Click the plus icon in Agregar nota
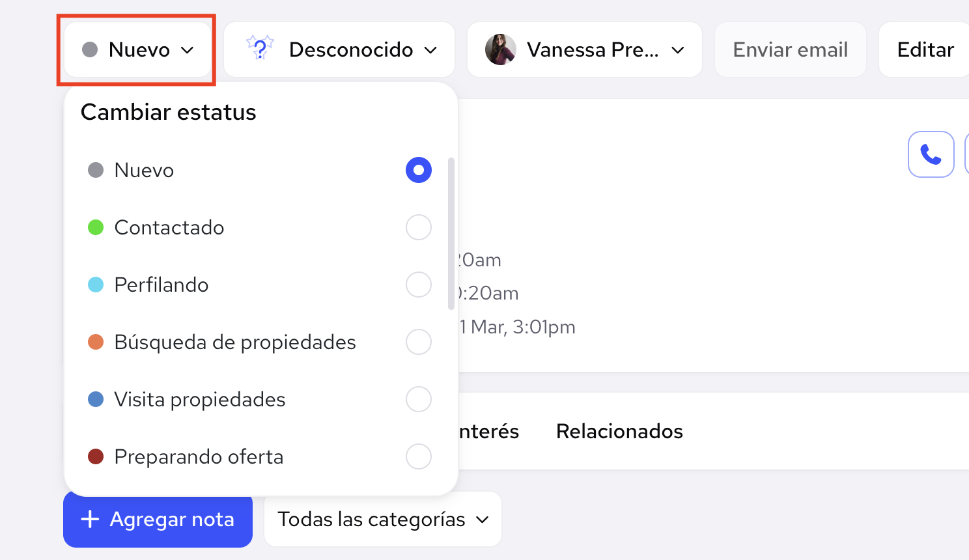This screenshot has height=560, width=969. click(90, 519)
